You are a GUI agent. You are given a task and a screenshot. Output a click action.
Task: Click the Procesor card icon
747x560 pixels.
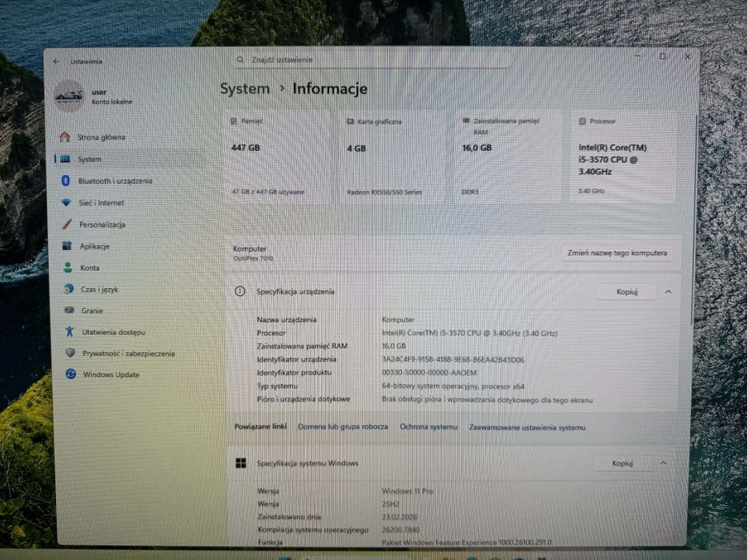coord(582,121)
